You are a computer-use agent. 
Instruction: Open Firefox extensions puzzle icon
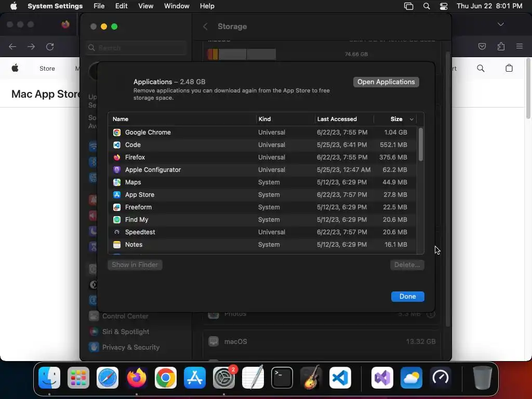tap(501, 46)
